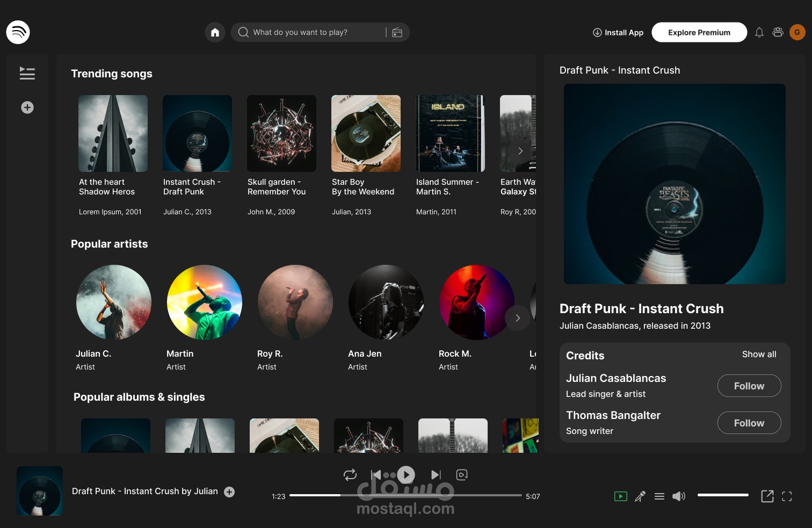The width and height of the screenshot is (812, 528).
Task: Go to Home via house icon
Action: coord(215,32)
